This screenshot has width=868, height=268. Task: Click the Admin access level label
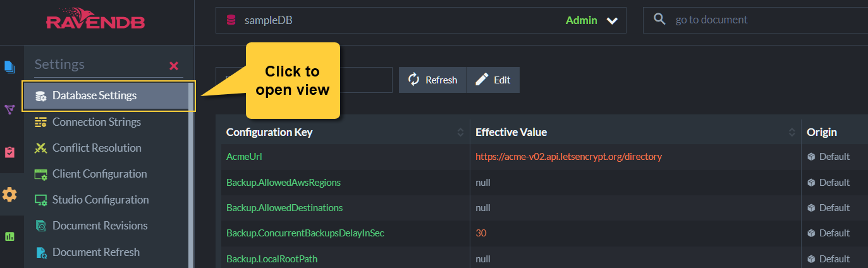(x=581, y=20)
